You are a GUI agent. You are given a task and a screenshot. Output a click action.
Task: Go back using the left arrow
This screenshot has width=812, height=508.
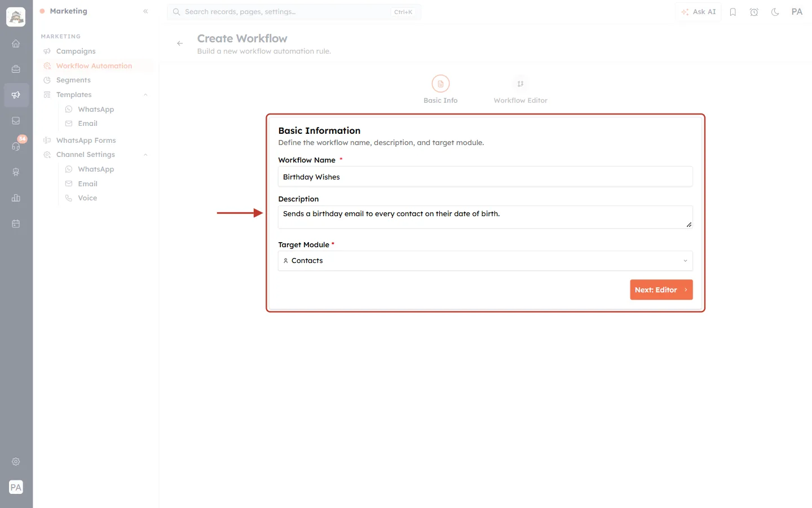tap(180, 43)
